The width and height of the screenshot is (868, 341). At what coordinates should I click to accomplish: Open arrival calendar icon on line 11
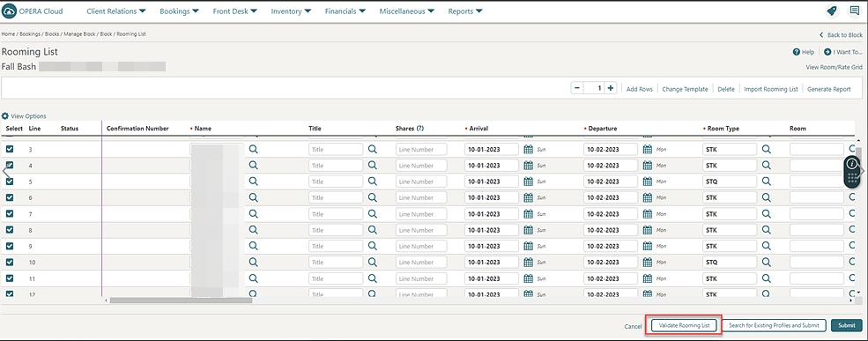tap(528, 278)
